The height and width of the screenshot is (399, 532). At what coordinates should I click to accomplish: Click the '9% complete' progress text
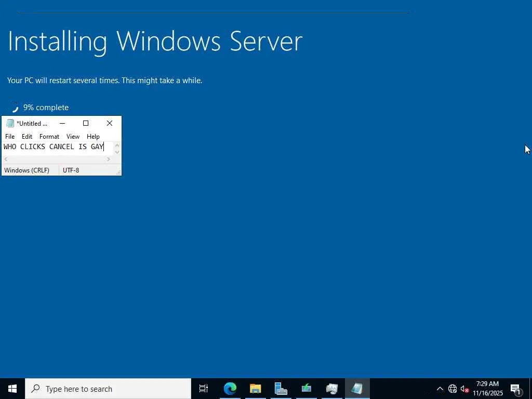[46, 108]
